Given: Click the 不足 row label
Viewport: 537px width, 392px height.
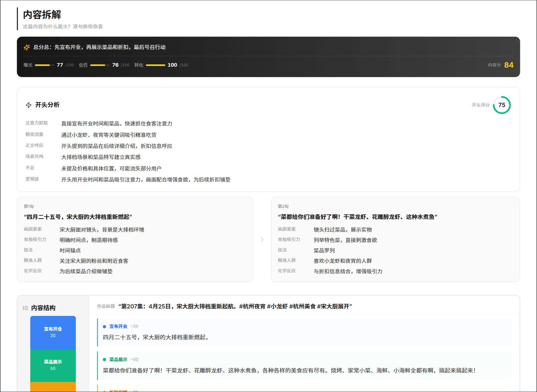Looking at the screenshot, I should pos(30,168).
